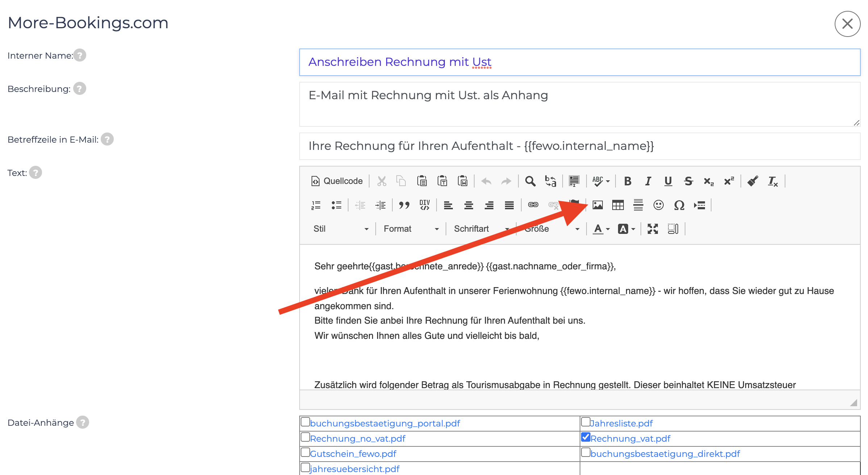
Task: Insert a link with chain icon
Action: click(x=533, y=205)
